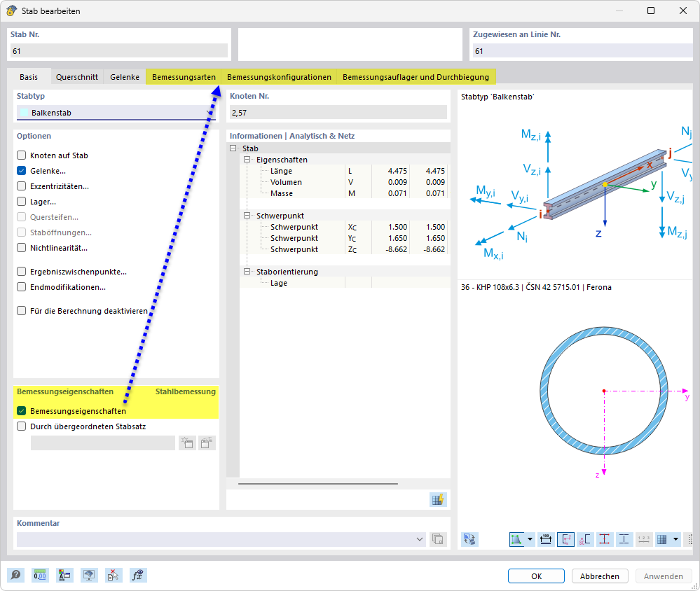700x591 pixels.
Task: Check the 'Nichtlinearität...' option
Action: pyautogui.click(x=22, y=248)
